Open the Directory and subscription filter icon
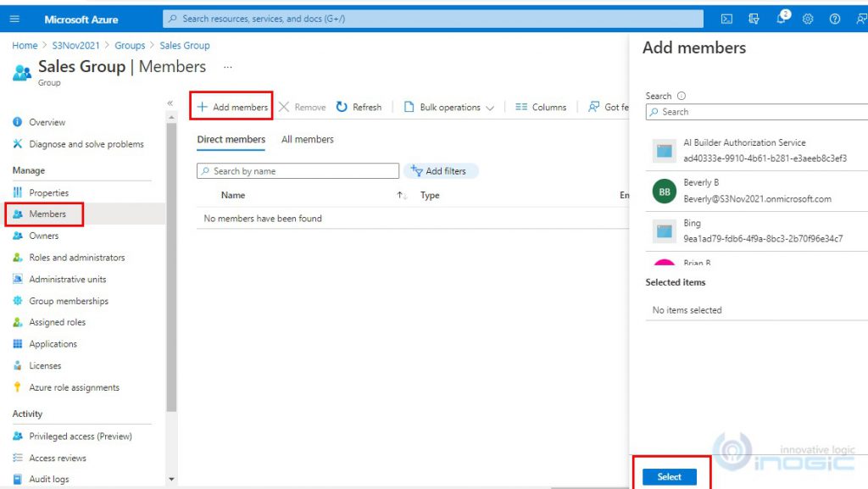The image size is (868, 489). coord(754,19)
